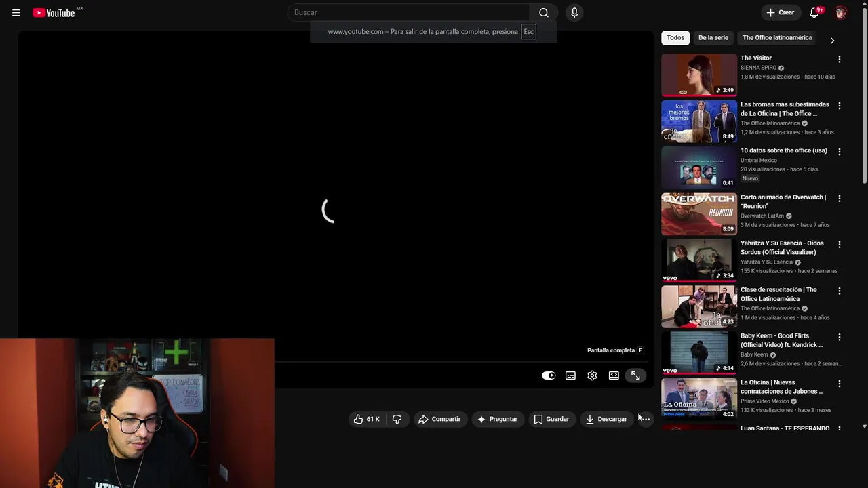Viewport: 868px width, 488px height.
Task: Open options menu for The Visitor
Action: (x=840, y=60)
